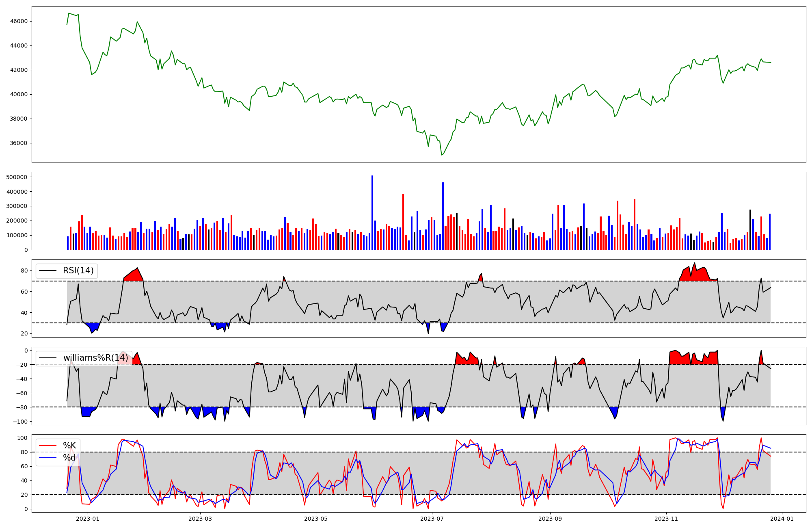Screen dimensions: 812x528
Task: Click the black RSI(14) legend line sample
Action: [x=48, y=270]
